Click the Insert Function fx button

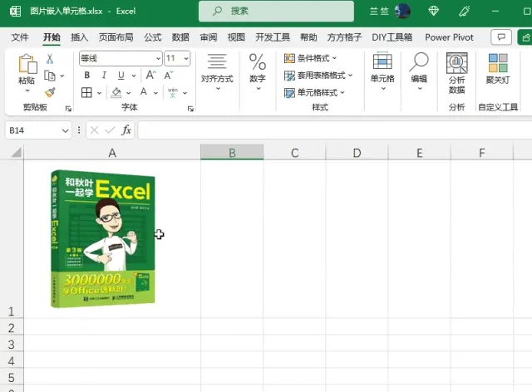[126, 130]
